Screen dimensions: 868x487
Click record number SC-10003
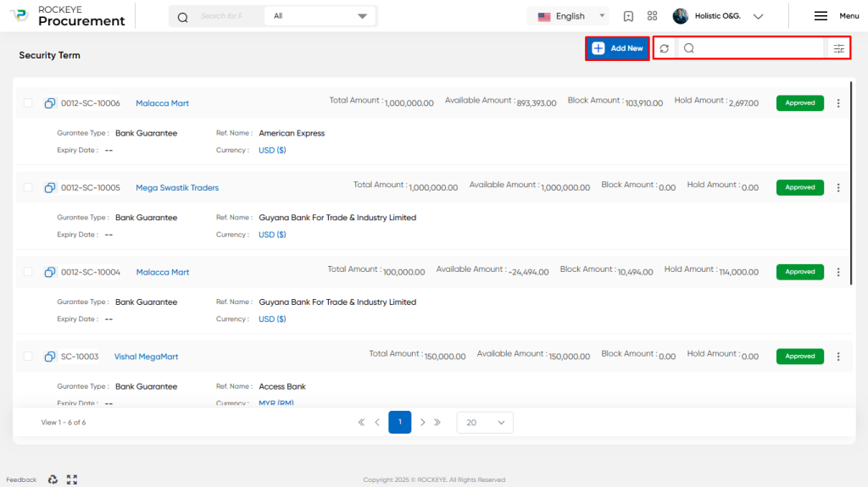(80, 357)
